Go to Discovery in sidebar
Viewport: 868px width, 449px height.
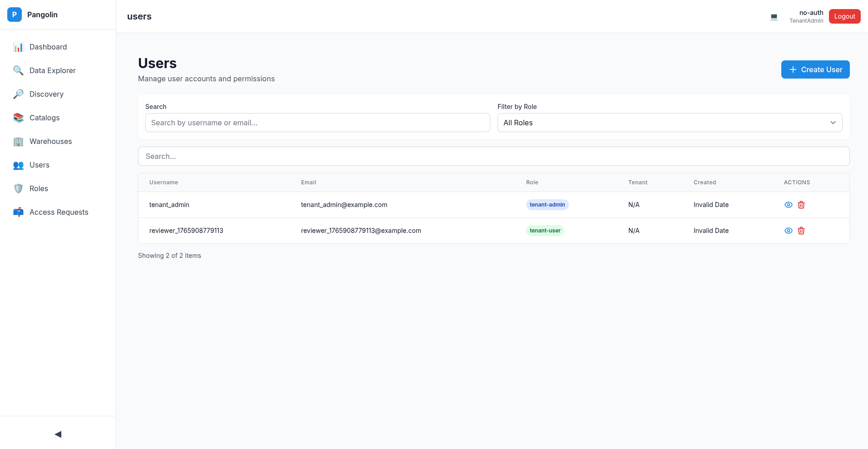(x=46, y=94)
